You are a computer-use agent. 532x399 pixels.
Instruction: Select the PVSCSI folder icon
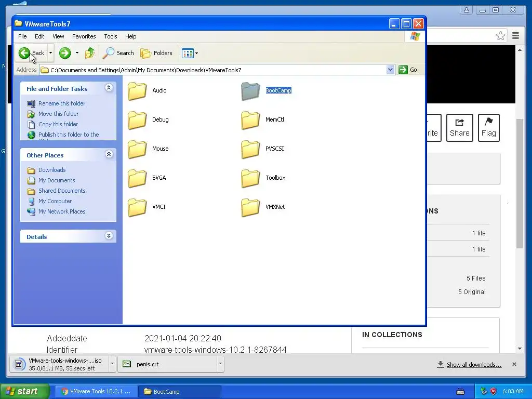tap(250, 149)
